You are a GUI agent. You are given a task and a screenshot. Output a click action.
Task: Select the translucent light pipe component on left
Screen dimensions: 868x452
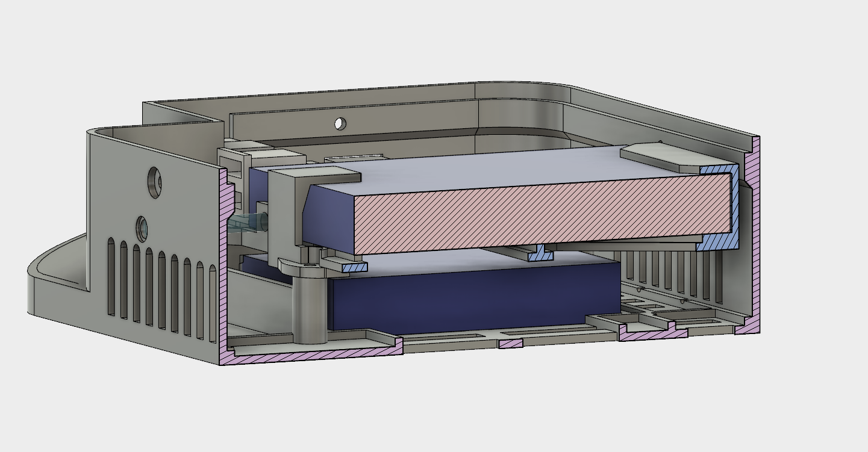pyautogui.click(x=248, y=221)
